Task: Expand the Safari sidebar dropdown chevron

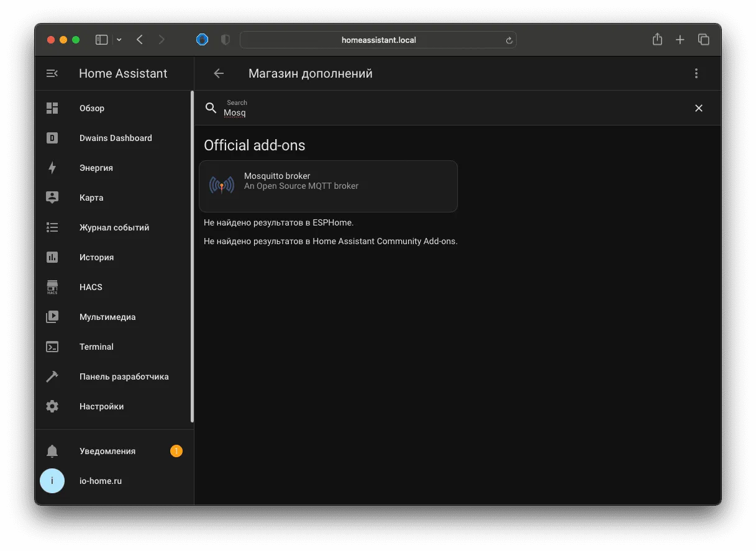Action: pos(119,40)
